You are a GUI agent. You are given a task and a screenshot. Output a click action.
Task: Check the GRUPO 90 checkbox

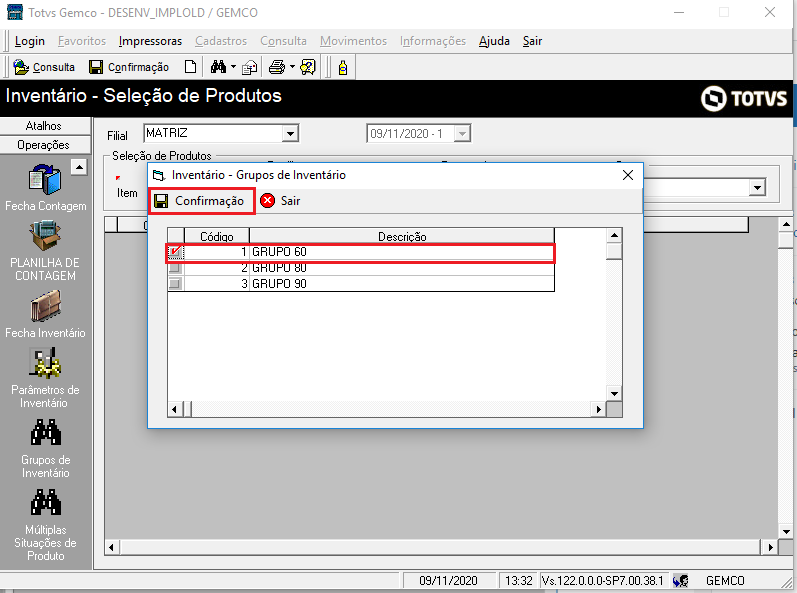[x=175, y=284]
